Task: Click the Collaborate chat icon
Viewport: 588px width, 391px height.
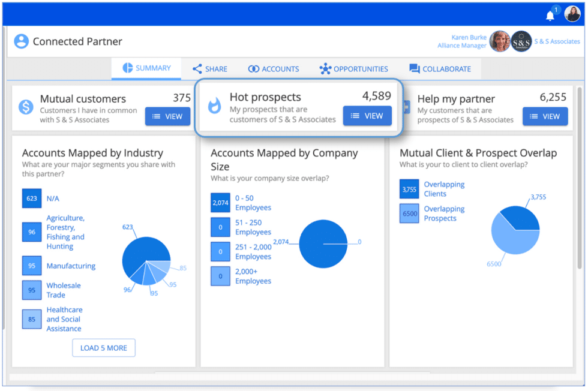Action: click(x=413, y=68)
